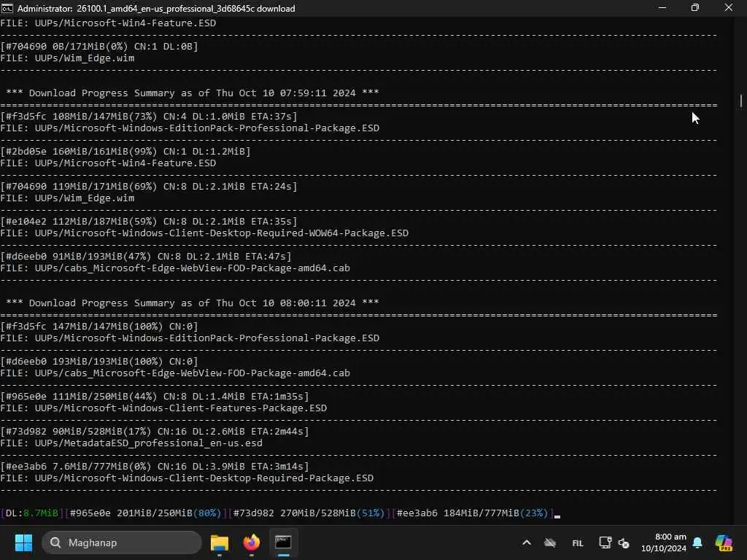Click the #f3d5fc 147MiB/147MiB(100%) status line
747x560 pixels.
99,326
